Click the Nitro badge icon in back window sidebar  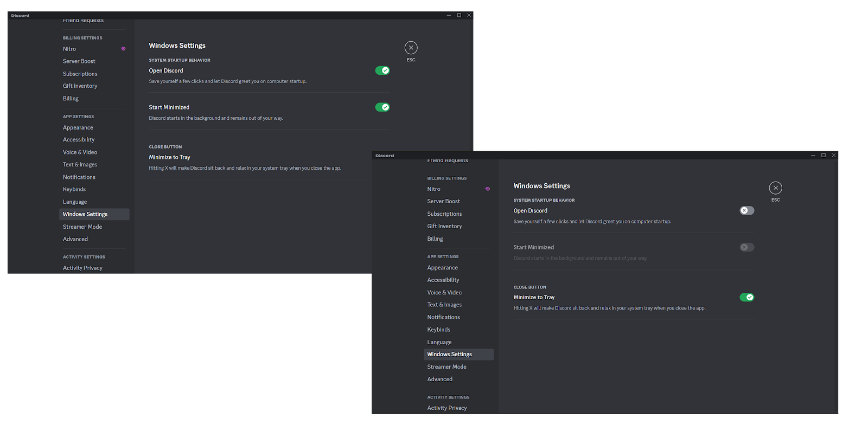pyautogui.click(x=123, y=49)
